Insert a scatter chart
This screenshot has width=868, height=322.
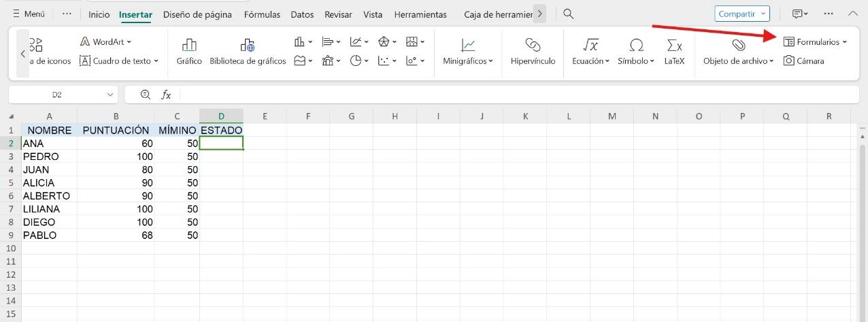(x=384, y=61)
